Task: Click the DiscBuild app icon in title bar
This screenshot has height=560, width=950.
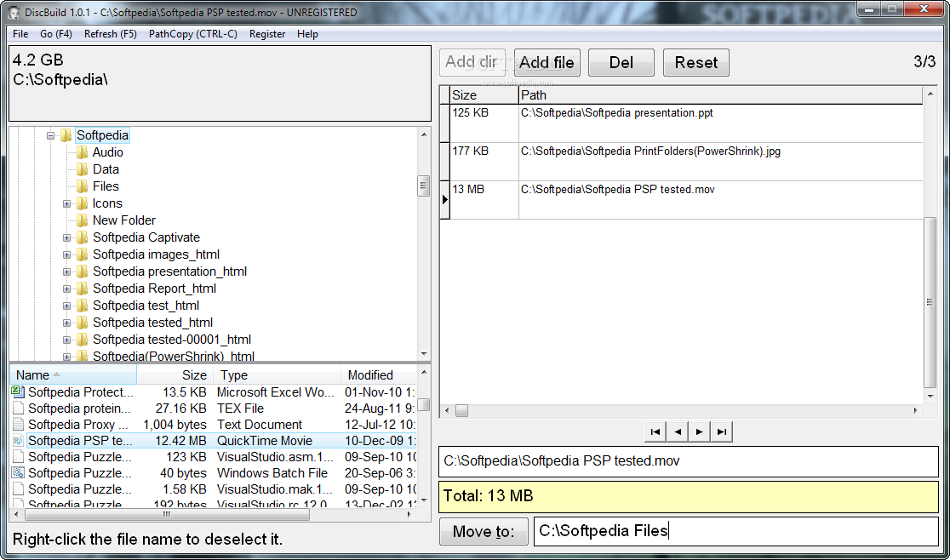Action: [x=14, y=12]
